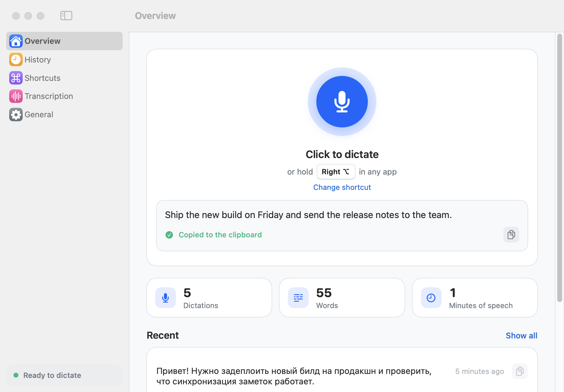Copy the "Ship the new build" transcript
Viewport: 564px width, 392px height.
pyautogui.click(x=511, y=235)
